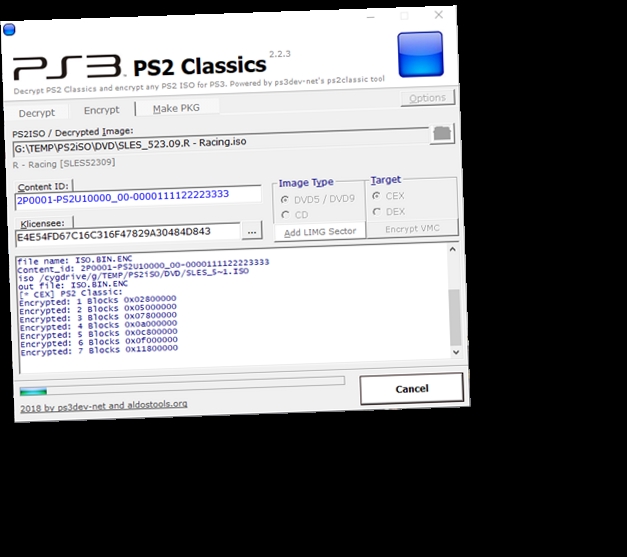
Task: Choose CEX as the target
Action: tap(388, 196)
